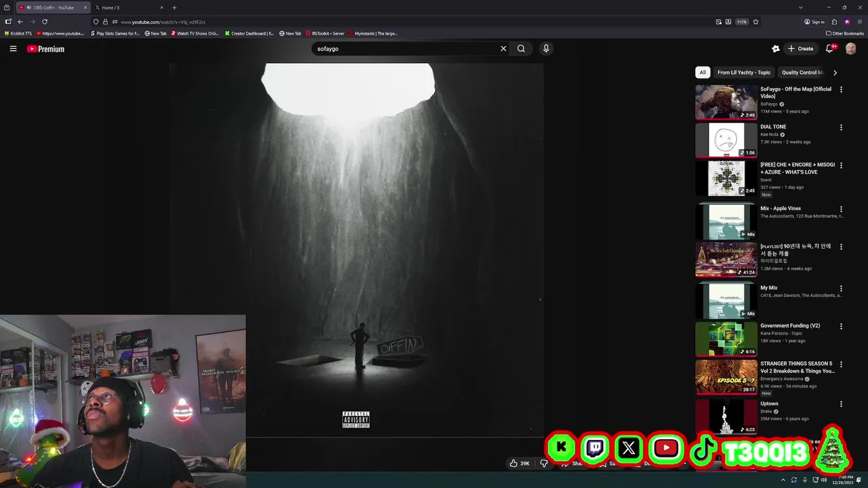Image resolution: width=868 pixels, height=488 pixels.
Task: Reload the current browser page
Action: click(45, 22)
